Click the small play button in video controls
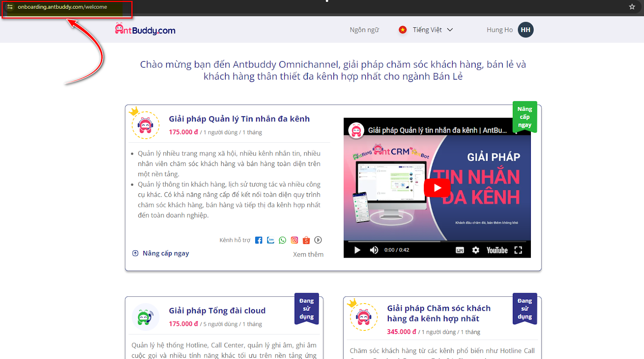This screenshot has height=359, width=644. click(357, 250)
